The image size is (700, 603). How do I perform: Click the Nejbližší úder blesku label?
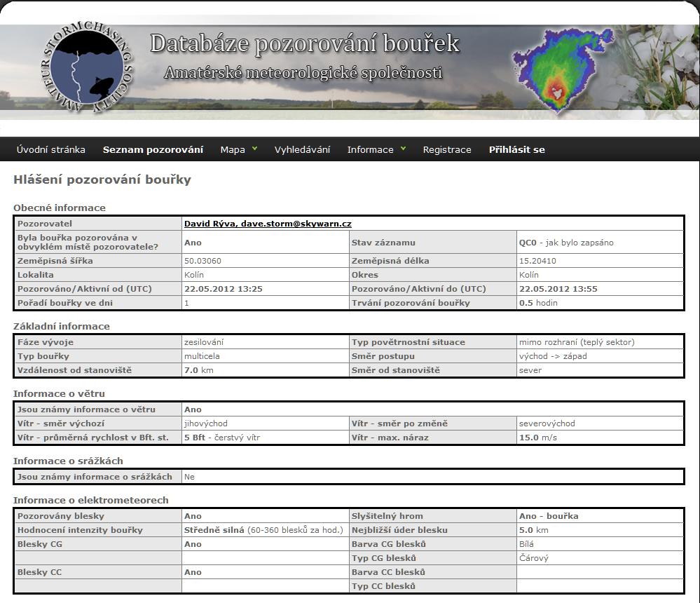click(x=399, y=530)
